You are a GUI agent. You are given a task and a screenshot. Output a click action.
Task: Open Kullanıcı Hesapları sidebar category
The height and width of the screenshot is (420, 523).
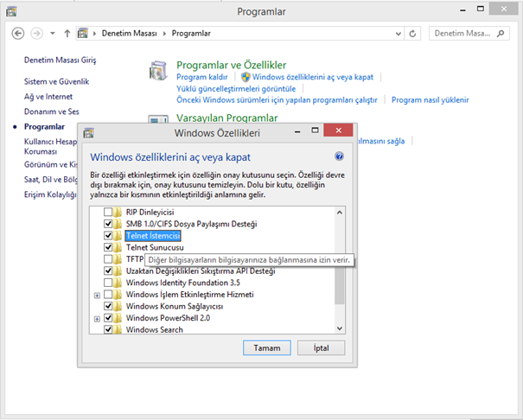point(50,146)
